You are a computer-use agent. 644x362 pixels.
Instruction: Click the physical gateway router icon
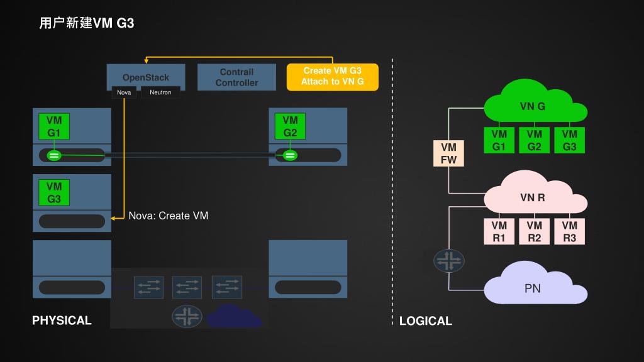187,317
